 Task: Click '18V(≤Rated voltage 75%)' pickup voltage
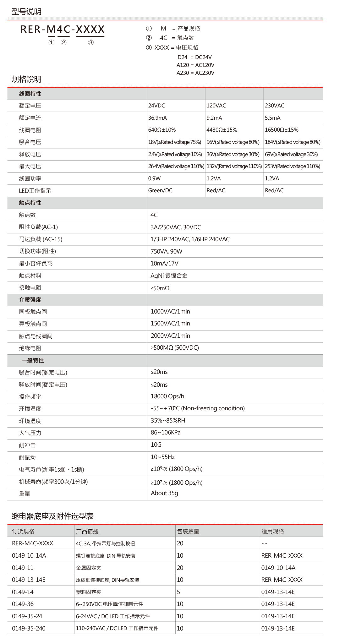tap(175, 142)
